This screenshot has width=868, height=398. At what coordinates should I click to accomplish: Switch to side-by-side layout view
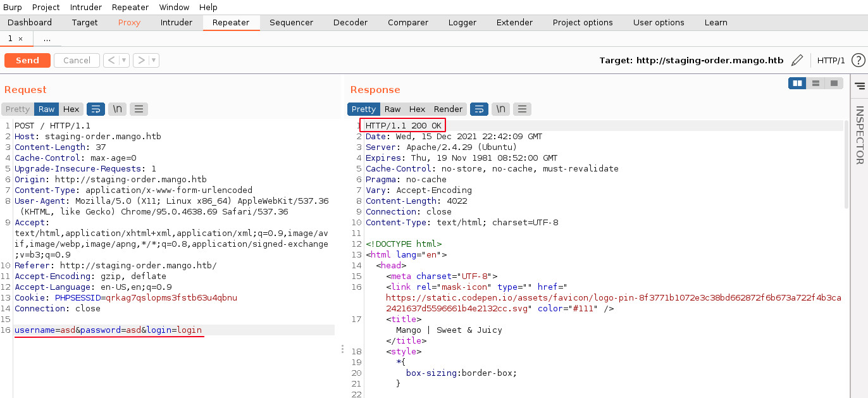797,83
